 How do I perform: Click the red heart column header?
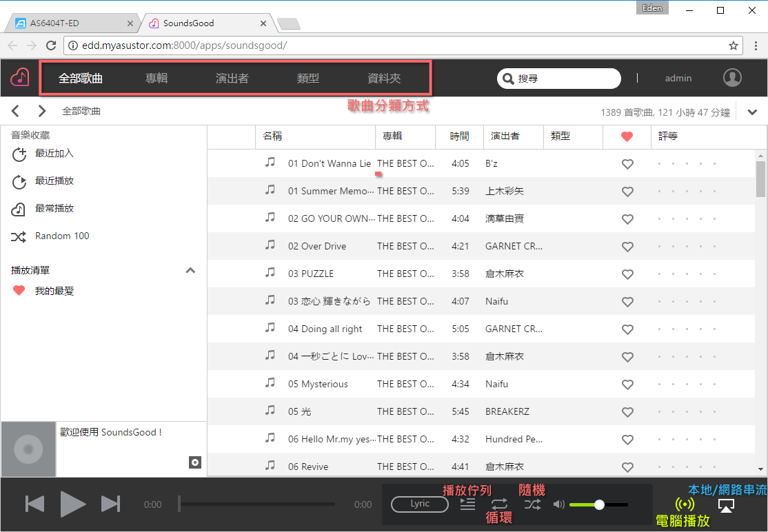coord(627,136)
